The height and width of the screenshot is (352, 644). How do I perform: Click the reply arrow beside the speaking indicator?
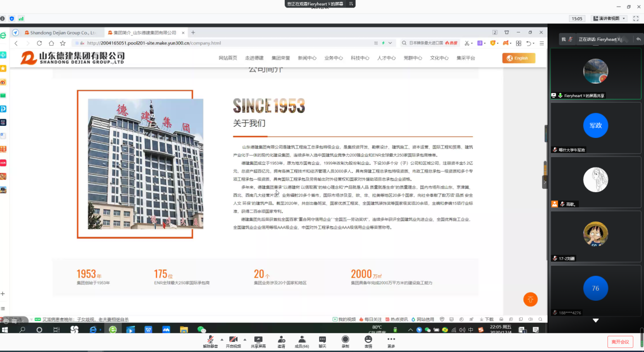638,39
